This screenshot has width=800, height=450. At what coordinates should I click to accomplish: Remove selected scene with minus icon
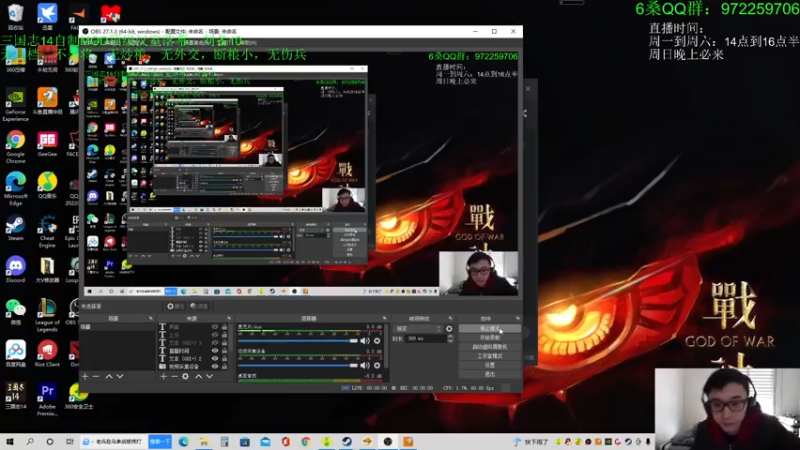(96, 376)
